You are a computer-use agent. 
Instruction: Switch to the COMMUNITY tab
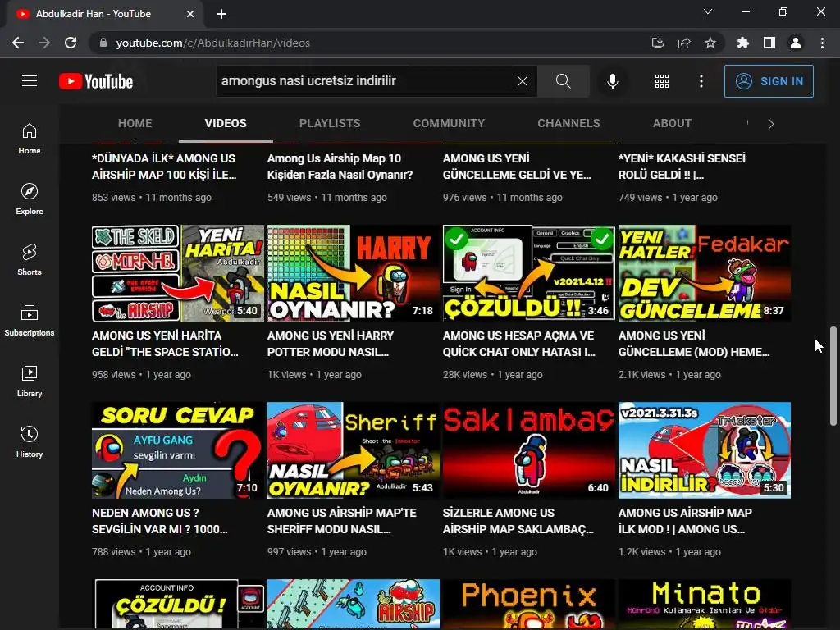(449, 123)
